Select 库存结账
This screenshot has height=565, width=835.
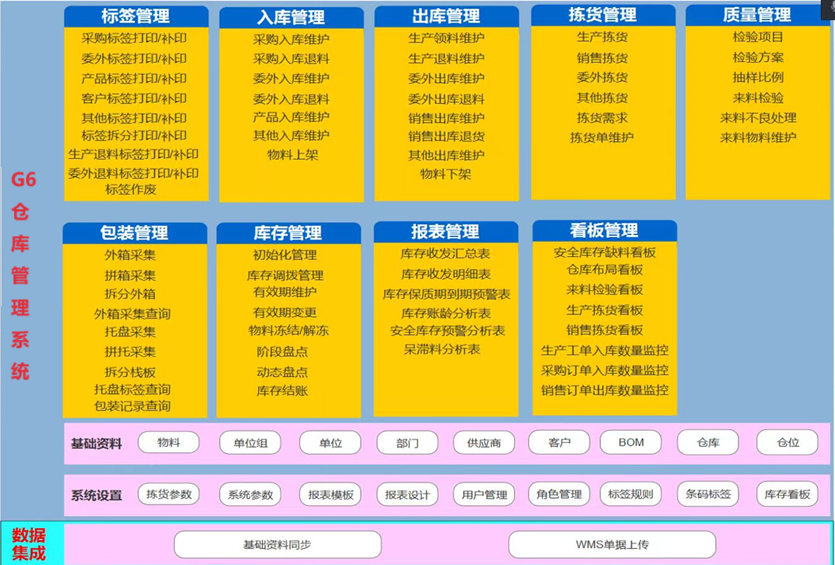pos(282,391)
